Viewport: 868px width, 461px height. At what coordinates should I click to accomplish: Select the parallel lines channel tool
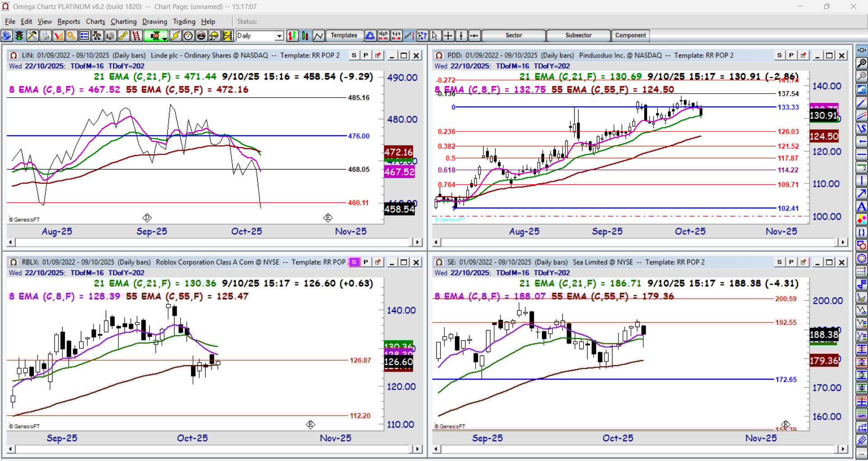(x=862, y=116)
